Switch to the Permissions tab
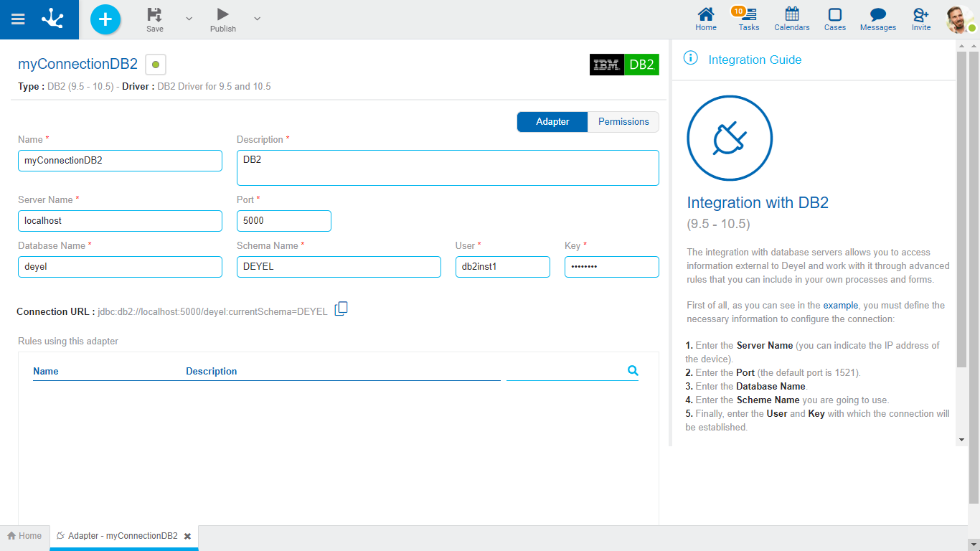 [622, 121]
